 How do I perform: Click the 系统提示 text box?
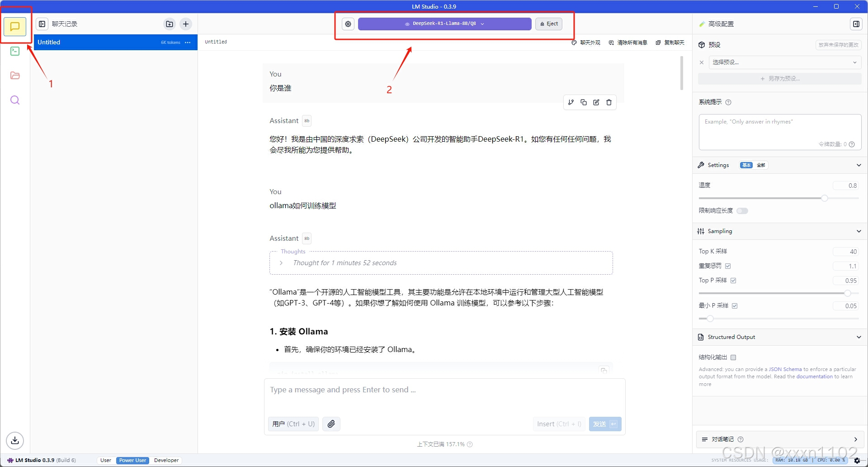pyautogui.click(x=780, y=132)
